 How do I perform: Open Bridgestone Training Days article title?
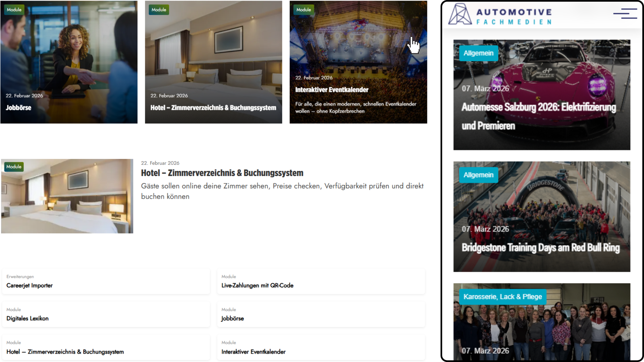click(540, 248)
